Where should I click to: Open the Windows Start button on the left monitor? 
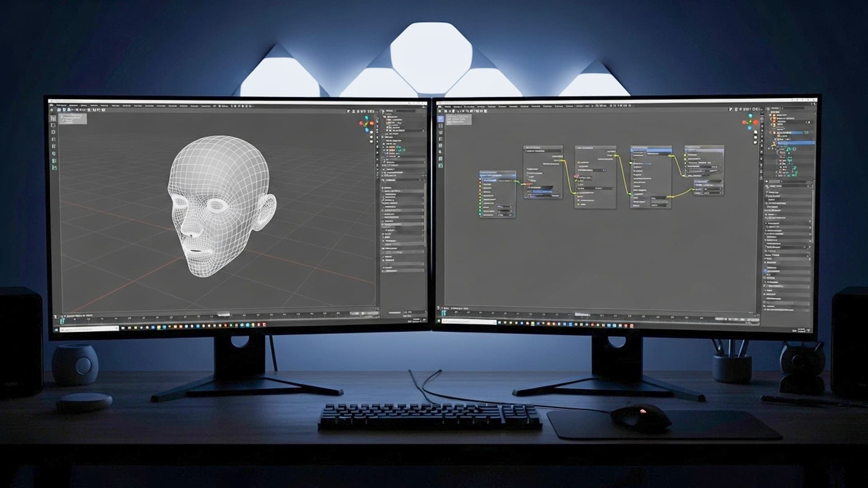click(x=56, y=329)
